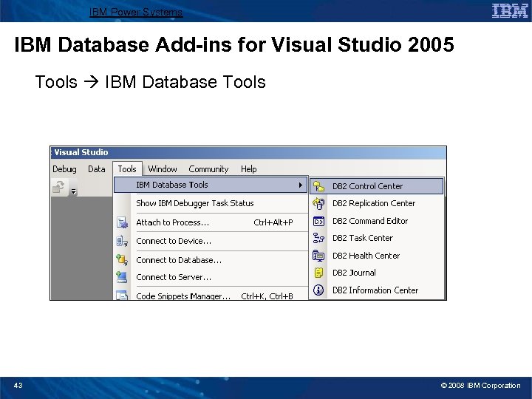This screenshot has width=532, height=399.
Task: Click the Code Snippets Manager icon
Action: tap(122, 295)
